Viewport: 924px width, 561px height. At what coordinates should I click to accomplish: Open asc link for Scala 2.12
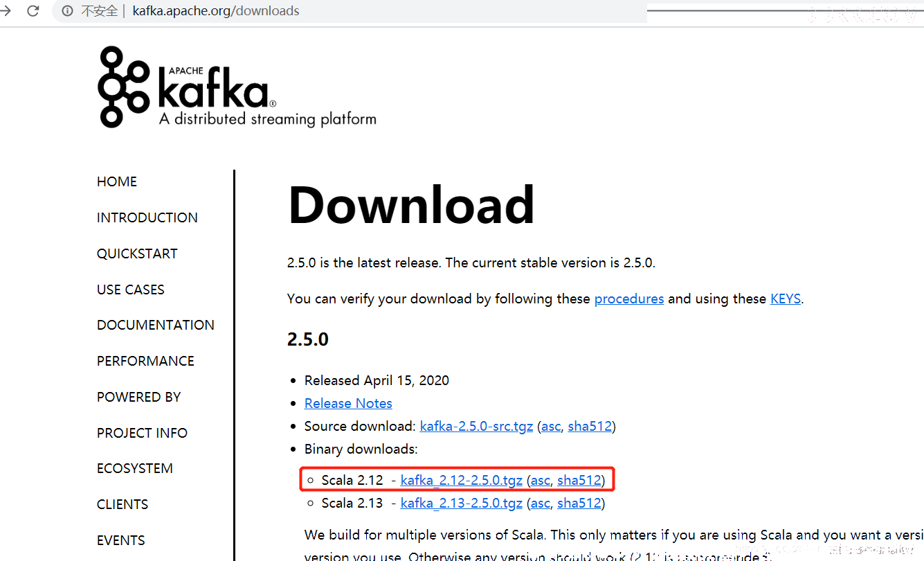click(x=541, y=480)
